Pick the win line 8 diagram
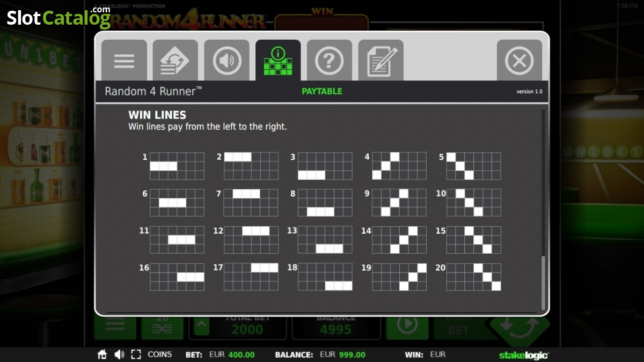 pos(325,203)
